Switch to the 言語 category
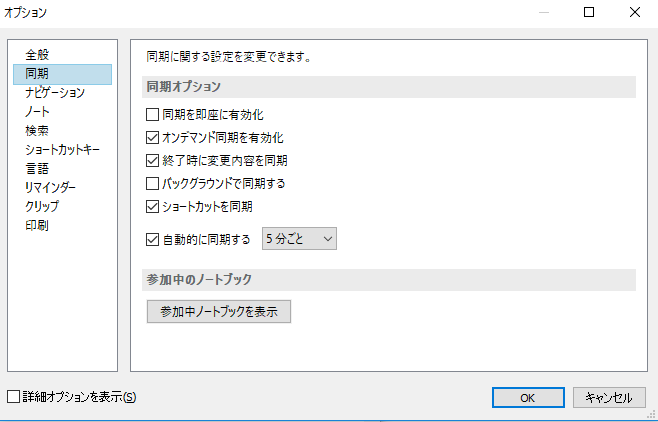This screenshot has width=658, height=422. tap(37, 168)
